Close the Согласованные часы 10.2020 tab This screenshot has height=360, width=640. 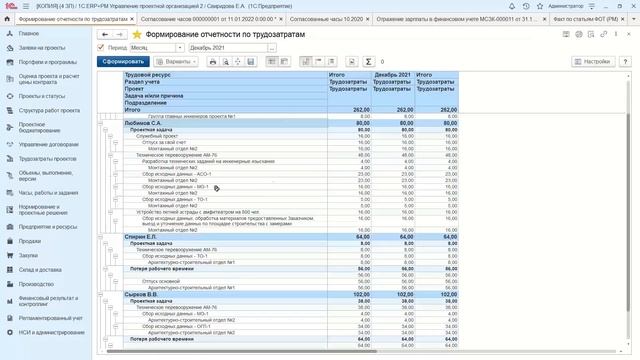tap(367, 19)
